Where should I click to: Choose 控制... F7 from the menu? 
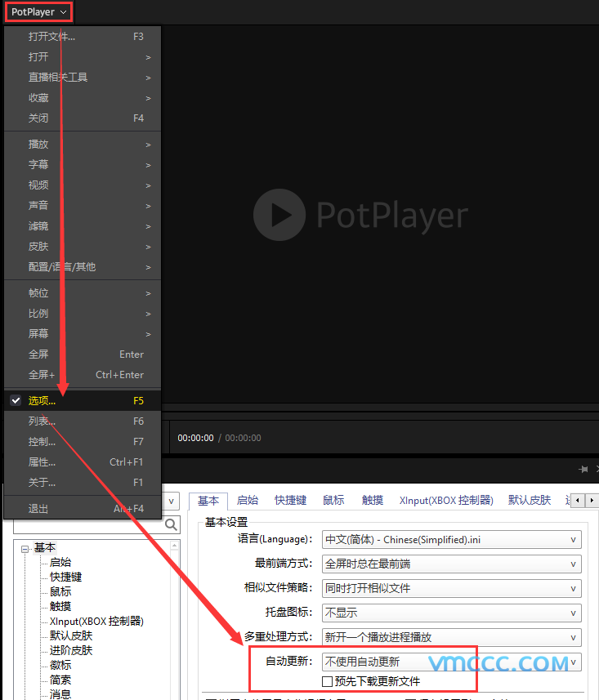point(83,442)
